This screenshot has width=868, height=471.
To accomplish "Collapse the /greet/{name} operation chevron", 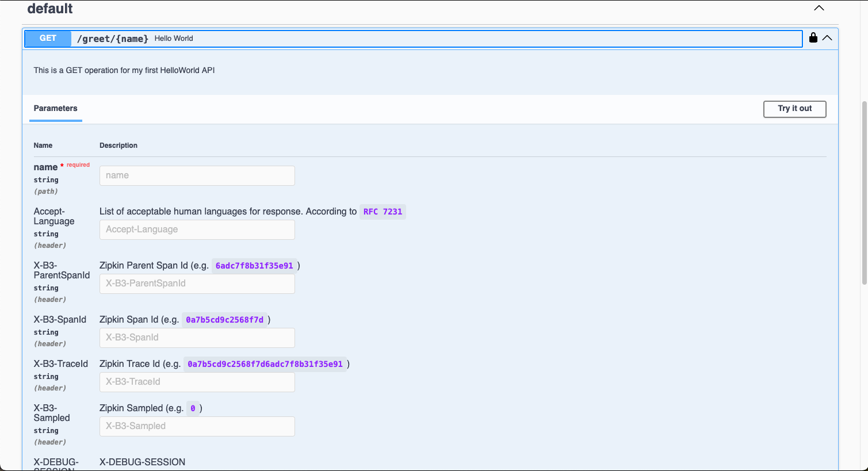I will pyautogui.click(x=827, y=38).
